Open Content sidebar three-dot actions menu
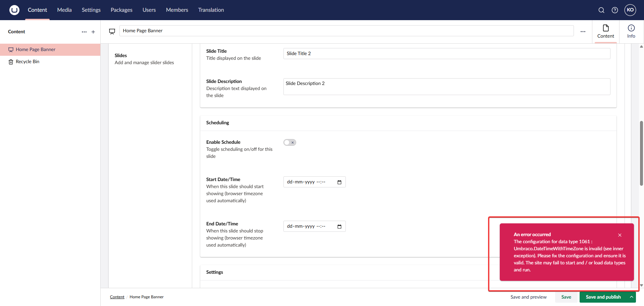 point(84,32)
